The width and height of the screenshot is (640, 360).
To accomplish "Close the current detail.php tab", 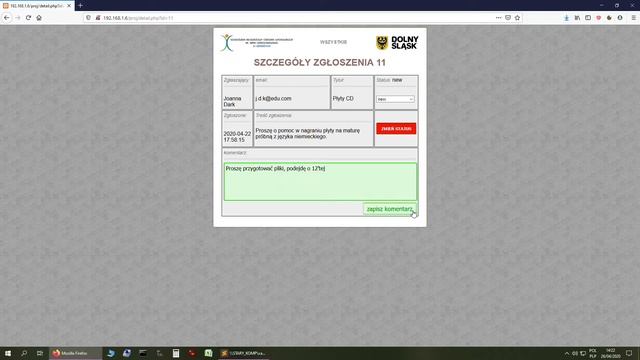I will (69, 6).
